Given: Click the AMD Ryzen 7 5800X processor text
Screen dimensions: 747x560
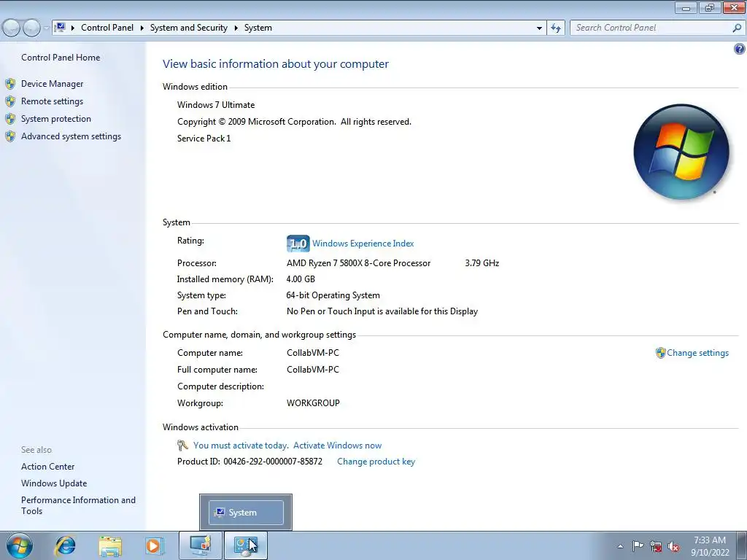Looking at the screenshot, I should click(x=358, y=263).
